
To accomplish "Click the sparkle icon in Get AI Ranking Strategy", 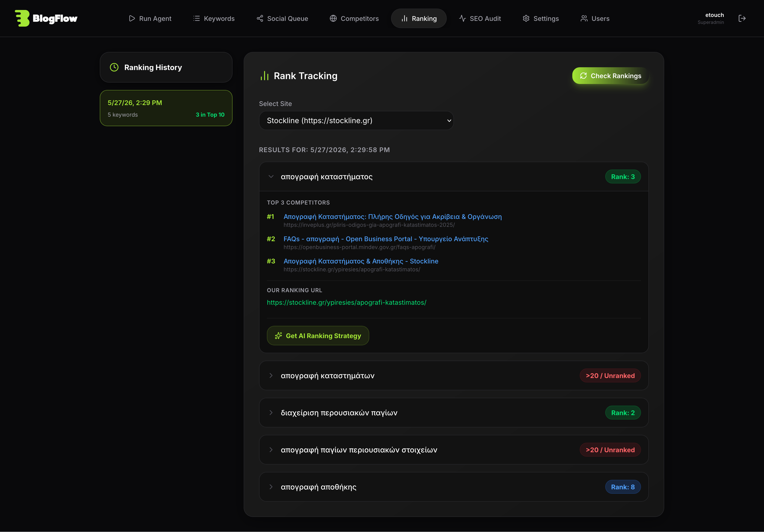I will pyautogui.click(x=278, y=336).
